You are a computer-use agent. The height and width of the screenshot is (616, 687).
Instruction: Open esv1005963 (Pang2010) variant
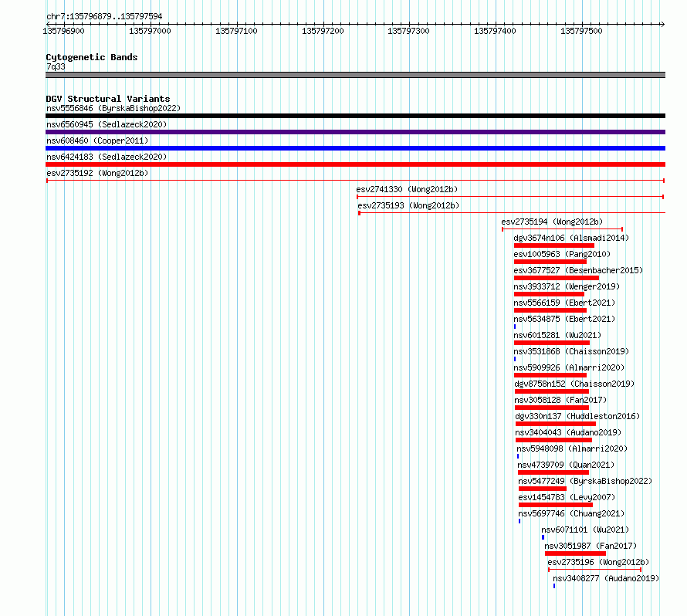point(562,254)
